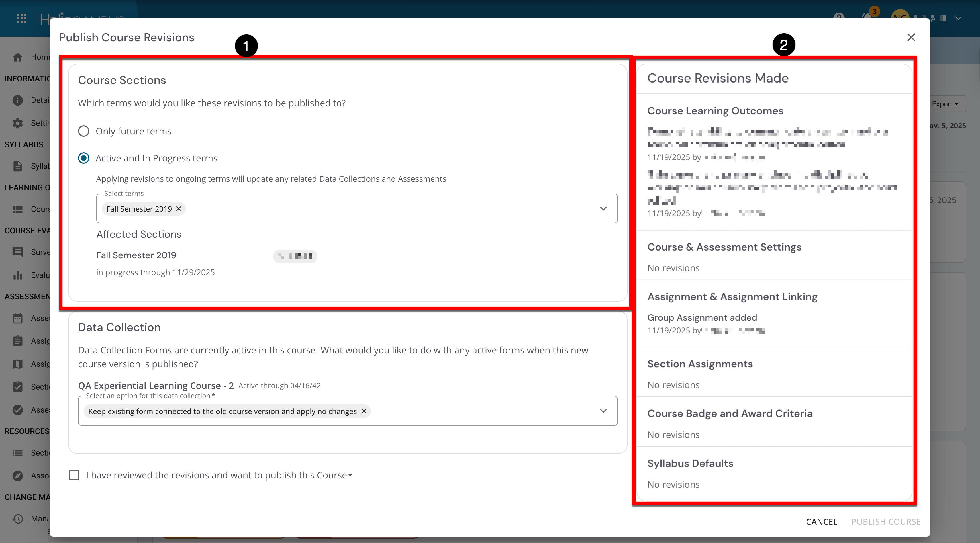
Task: Click the CANCEL button
Action: 821,522
